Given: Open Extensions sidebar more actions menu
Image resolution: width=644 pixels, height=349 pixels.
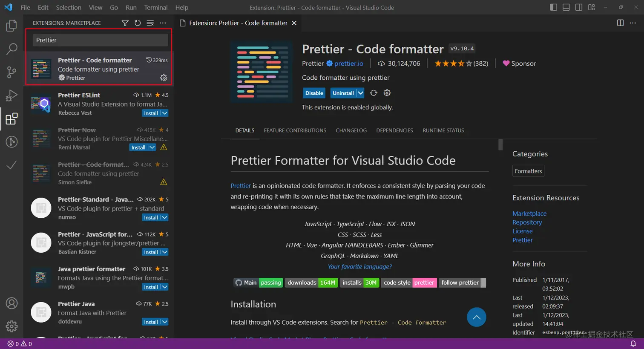Looking at the screenshot, I should [163, 23].
